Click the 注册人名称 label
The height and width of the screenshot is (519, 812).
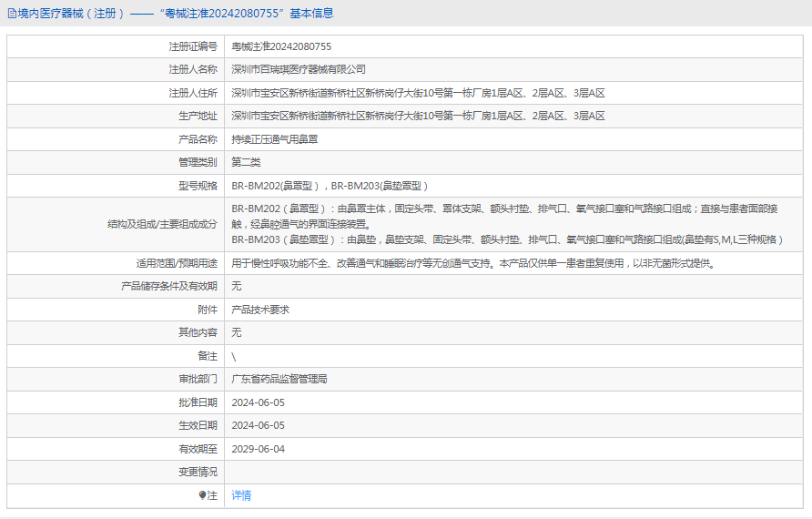(193, 69)
